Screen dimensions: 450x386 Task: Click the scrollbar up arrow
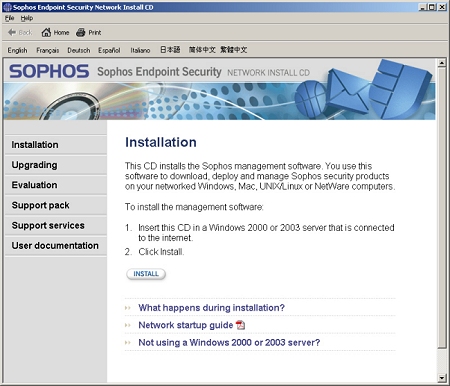[442, 63]
